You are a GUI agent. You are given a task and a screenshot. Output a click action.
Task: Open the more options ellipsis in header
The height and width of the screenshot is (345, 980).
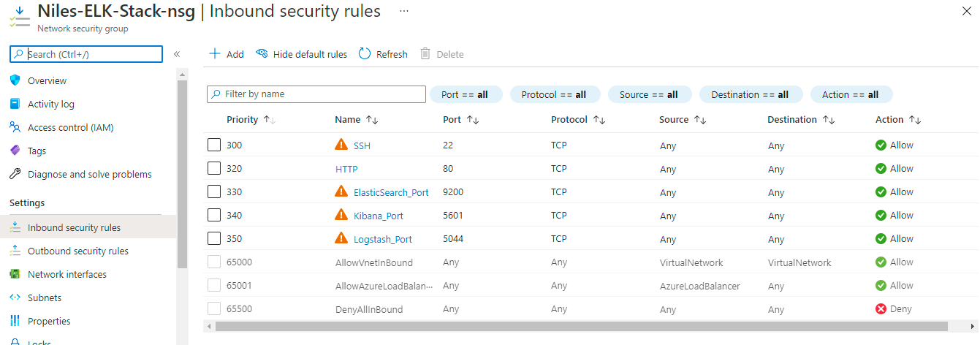click(404, 12)
